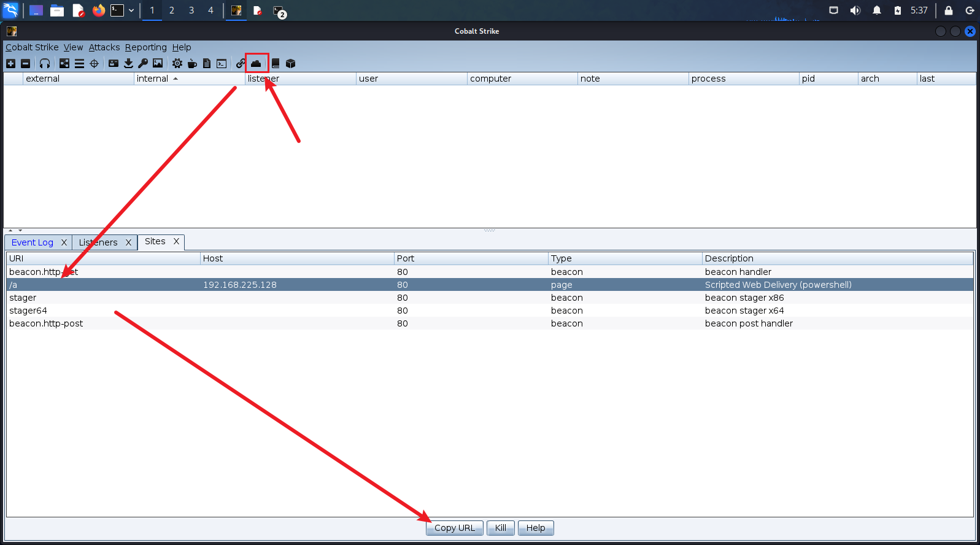Open the Screenshots picture icon
Viewport: 980px width, 545px height.
[158, 63]
